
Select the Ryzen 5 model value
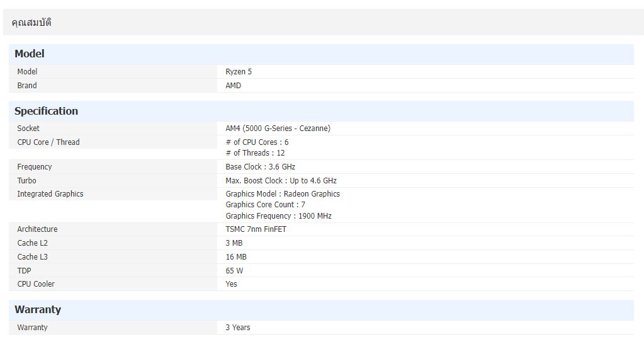239,72
